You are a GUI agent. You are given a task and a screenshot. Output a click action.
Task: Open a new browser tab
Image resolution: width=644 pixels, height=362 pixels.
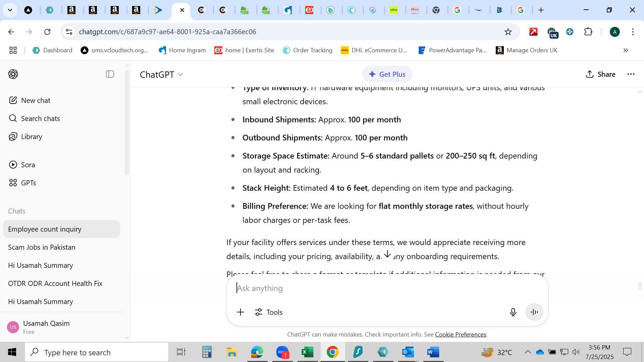541,10
